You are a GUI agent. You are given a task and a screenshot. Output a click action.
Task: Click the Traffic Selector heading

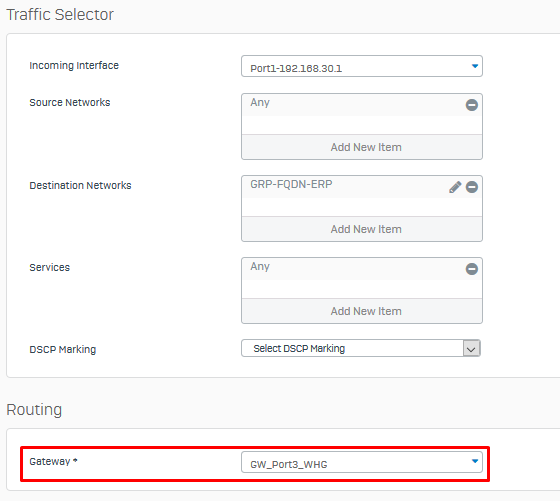[60, 15]
